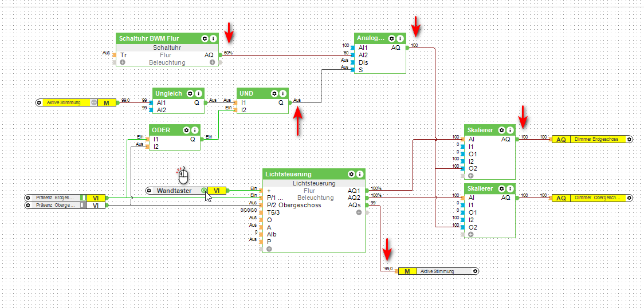Expand Lichtsteuerung outputs with plus below AQs

359,212
